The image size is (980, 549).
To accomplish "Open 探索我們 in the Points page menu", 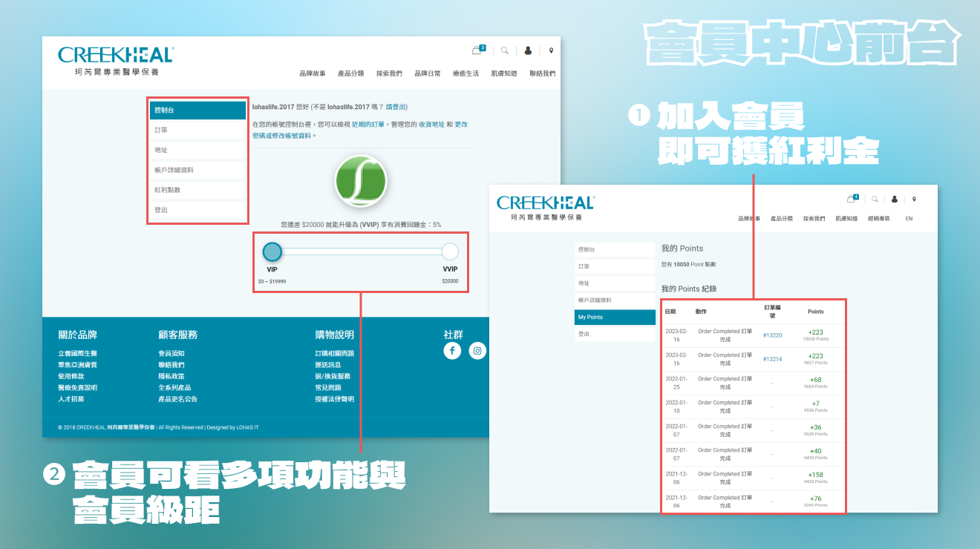I will pos(814,219).
